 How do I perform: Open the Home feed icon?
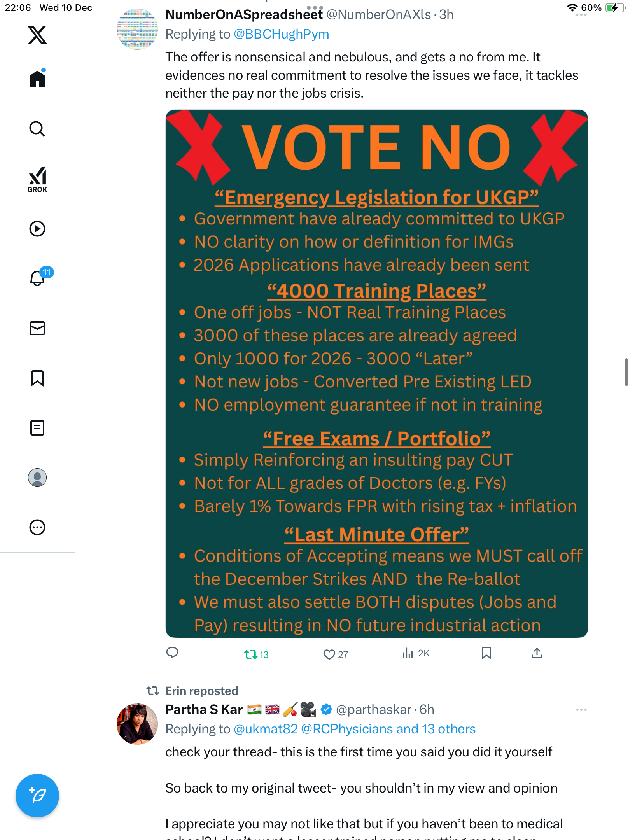point(37,79)
